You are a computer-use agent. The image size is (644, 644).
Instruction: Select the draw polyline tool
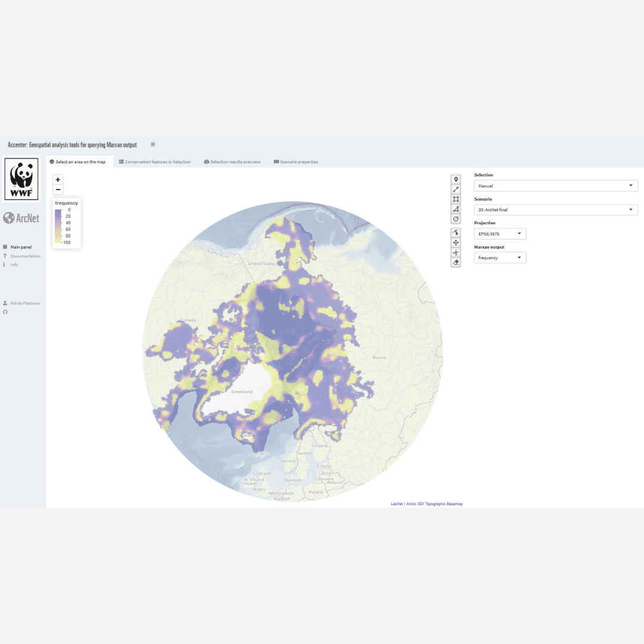456,189
